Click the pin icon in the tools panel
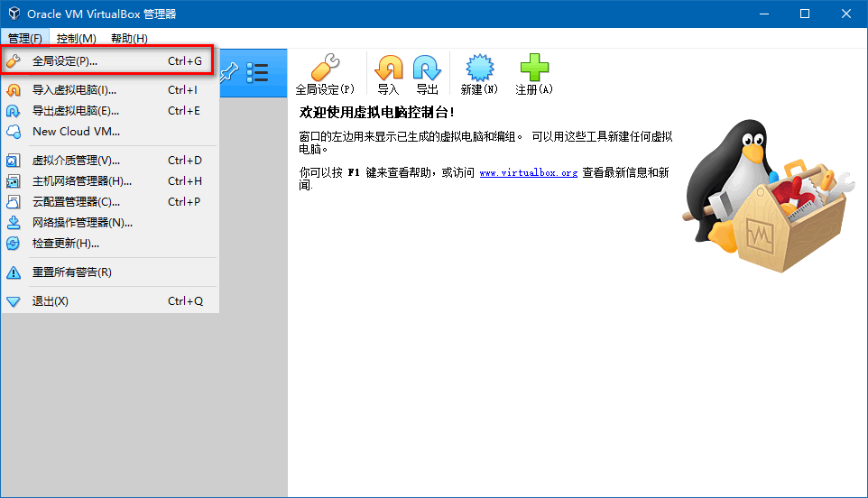This screenshot has height=498, width=868. 228,72
